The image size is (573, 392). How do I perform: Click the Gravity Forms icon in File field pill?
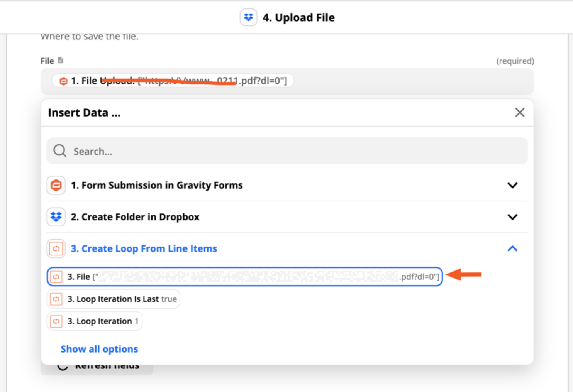coord(63,81)
